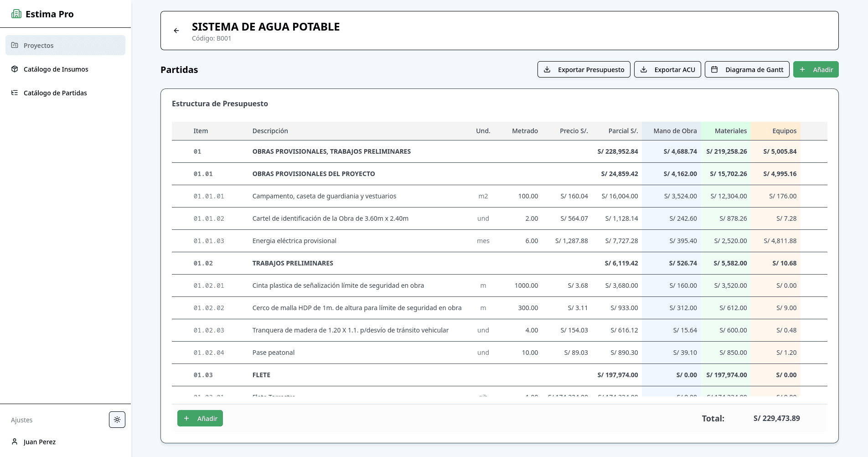The image size is (868, 457).
Task: Click item code 01.01.03
Action: [209, 241]
